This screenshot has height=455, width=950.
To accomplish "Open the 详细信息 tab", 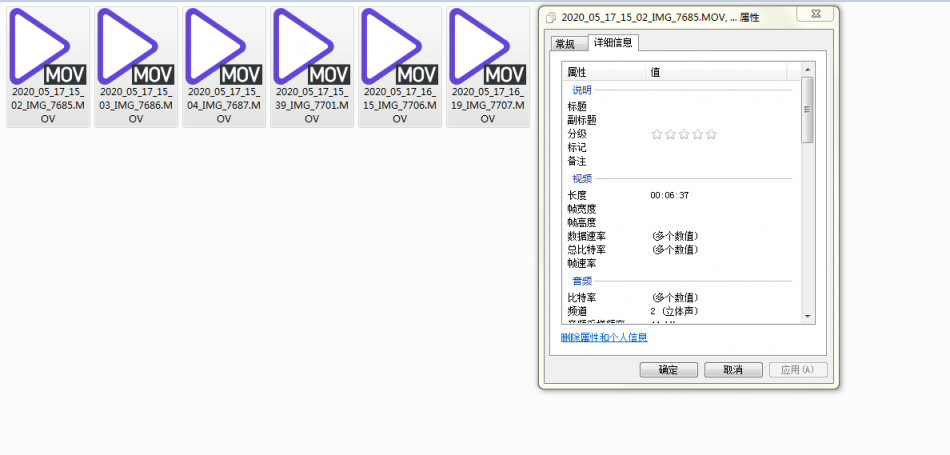I will pyautogui.click(x=613, y=43).
